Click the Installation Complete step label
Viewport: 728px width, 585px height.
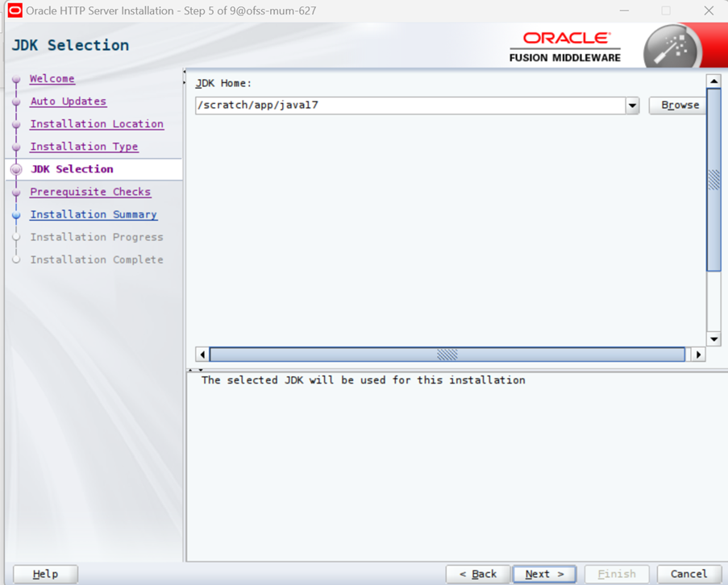(97, 259)
